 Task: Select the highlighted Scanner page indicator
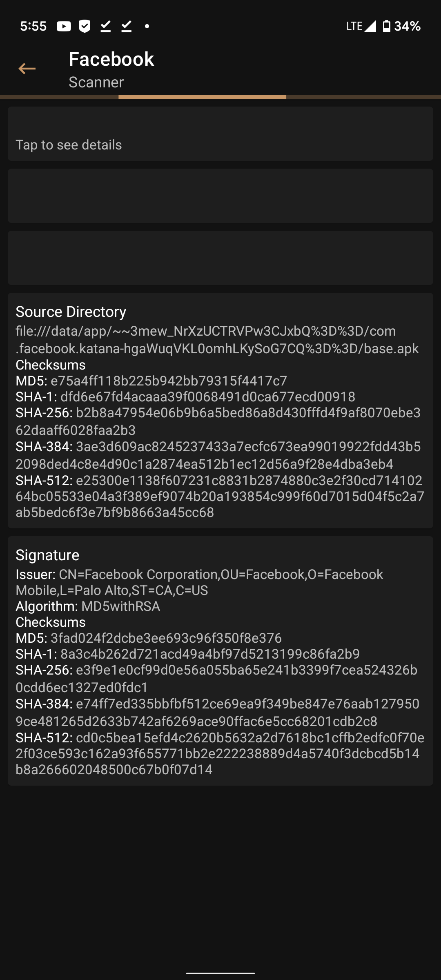coord(202,95)
